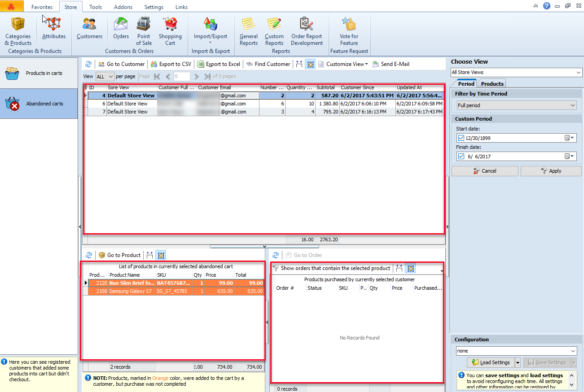
Task: Switch to Tools ribbon tab
Action: pos(96,7)
